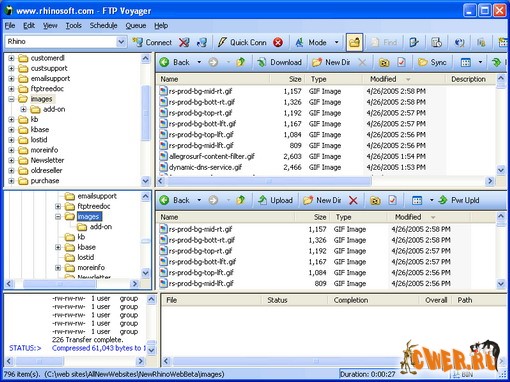Select allegrosurf-content-filter.gif in the remote list
The height and width of the screenshot is (382, 510).
(212, 156)
